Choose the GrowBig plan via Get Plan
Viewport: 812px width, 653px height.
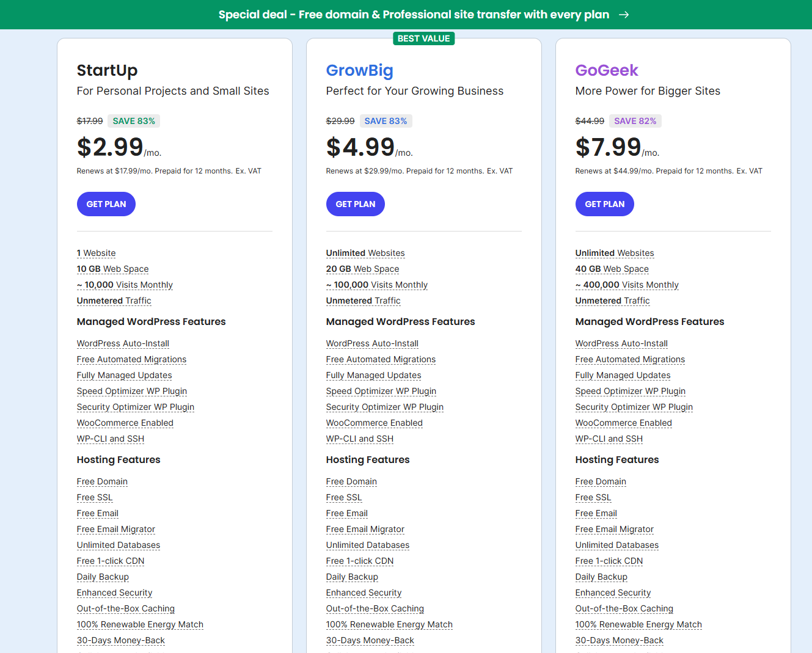click(356, 204)
